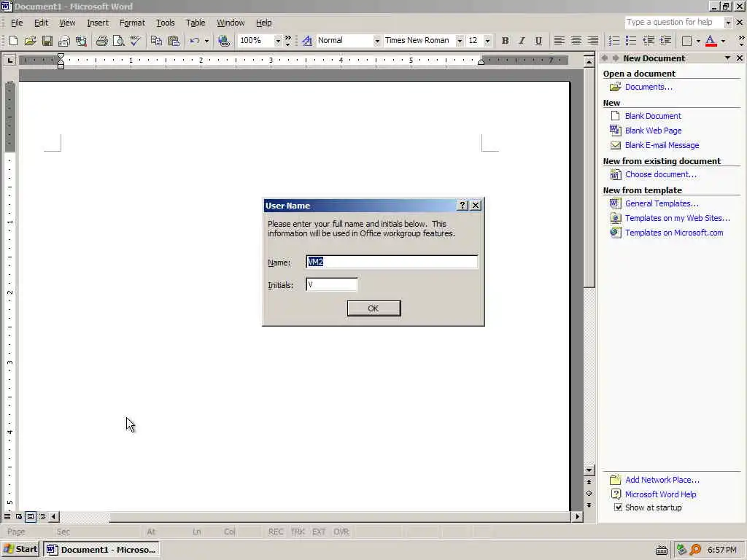Click the Type a question for help box
Viewport: 747px width, 560px height.
click(673, 23)
